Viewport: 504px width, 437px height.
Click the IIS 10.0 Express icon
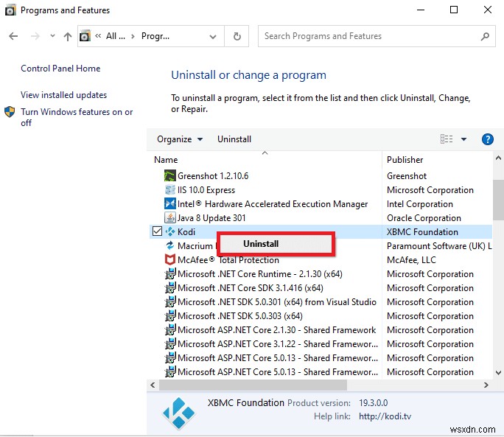169,190
